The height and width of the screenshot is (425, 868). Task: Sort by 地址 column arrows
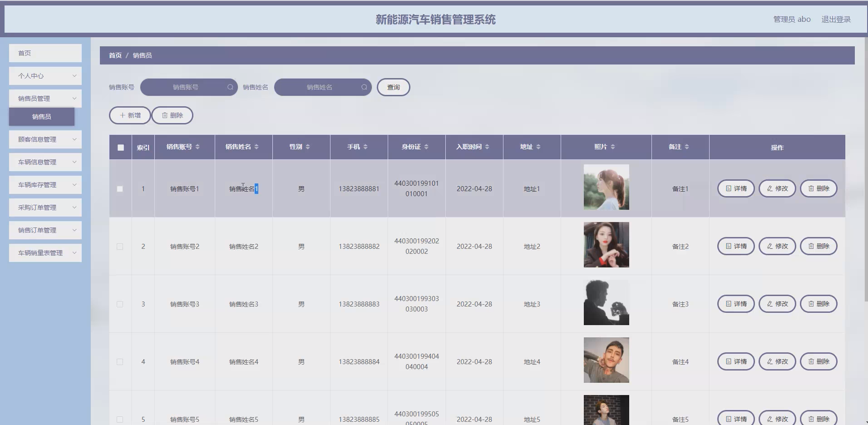pyautogui.click(x=538, y=147)
